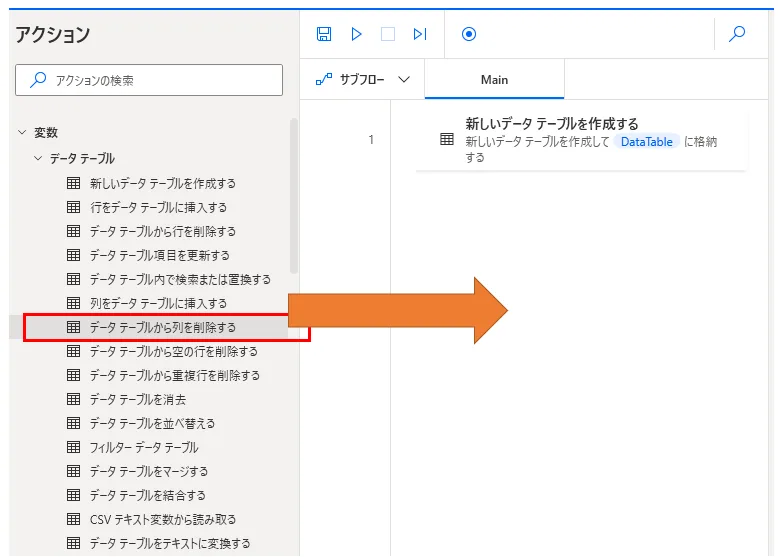This screenshot has width=778, height=557.
Task: Select 新しいデータ テーブルを作成する in actions list
Action: pyautogui.click(x=162, y=183)
